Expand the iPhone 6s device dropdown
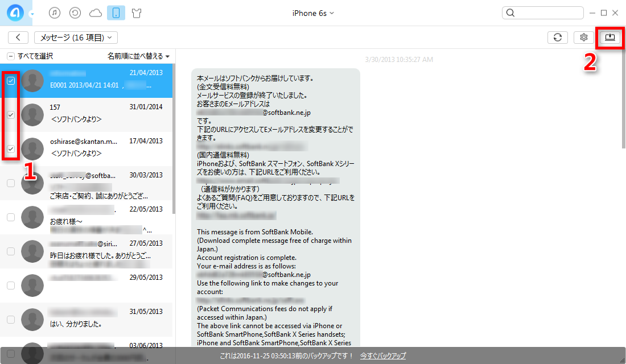 click(x=313, y=13)
